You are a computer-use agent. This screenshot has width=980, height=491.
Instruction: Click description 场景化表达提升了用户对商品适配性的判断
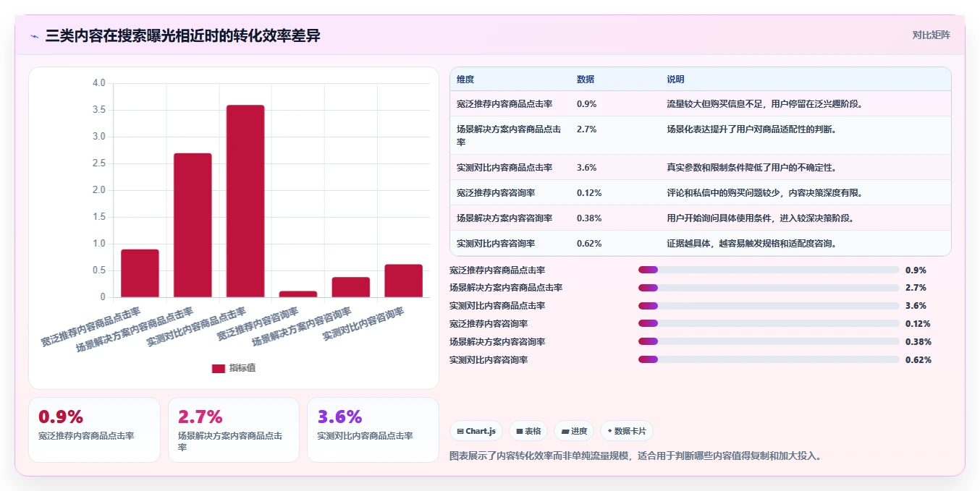click(x=753, y=129)
